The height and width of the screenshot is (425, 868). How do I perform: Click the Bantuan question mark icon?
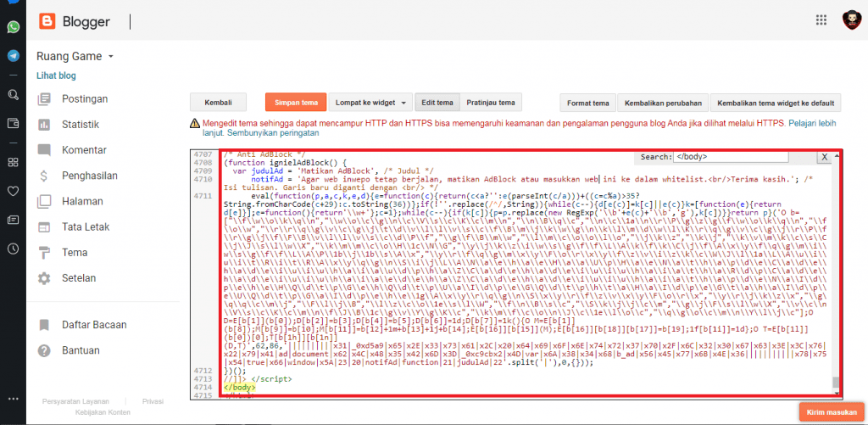tap(44, 350)
